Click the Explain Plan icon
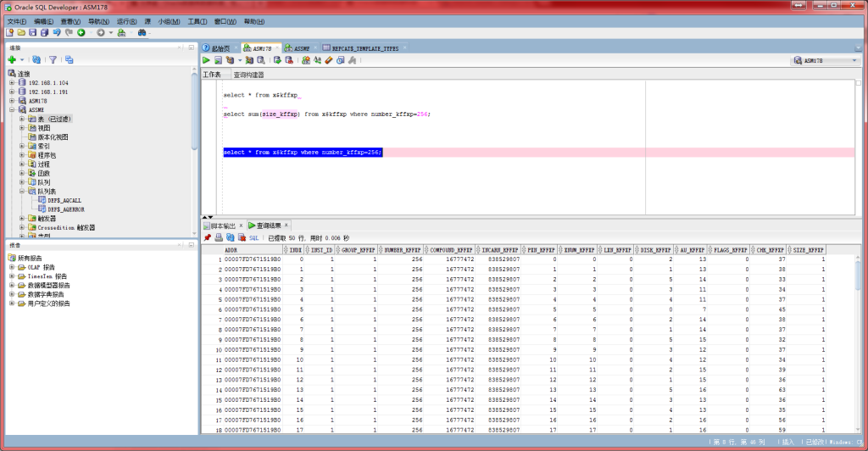Screen dimensions: 868x451 click(x=230, y=60)
